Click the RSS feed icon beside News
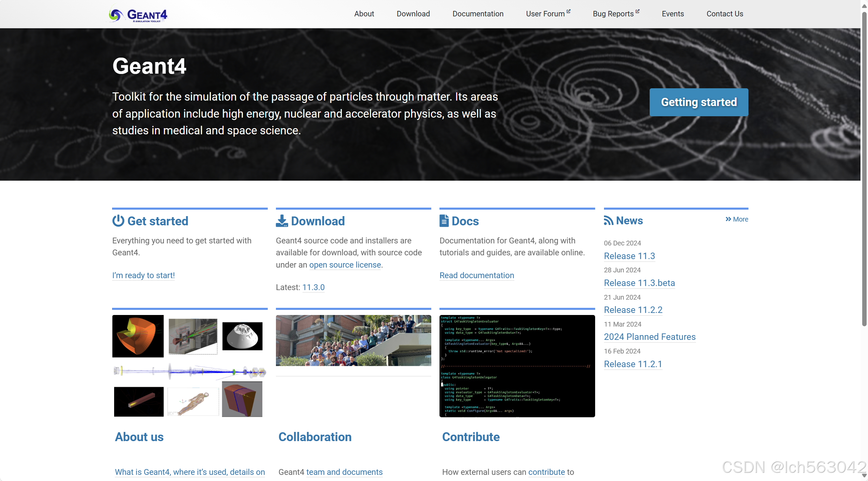The height and width of the screenshot is (481, 868). pos(608,220)
